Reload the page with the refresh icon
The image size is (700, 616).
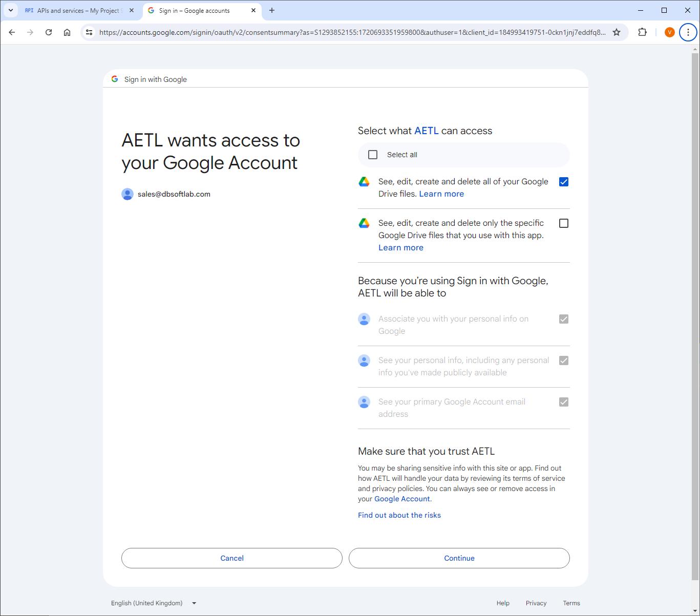tap(49, 32)
